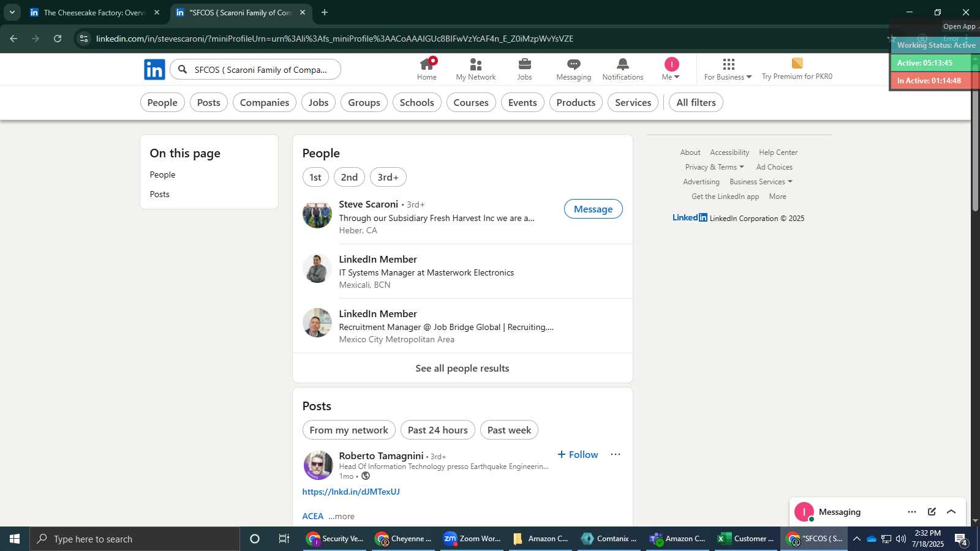Open Excel Customer workbook in taskbar
The image size is (980, 551).
pyautogui.click(x=746, y=539)
